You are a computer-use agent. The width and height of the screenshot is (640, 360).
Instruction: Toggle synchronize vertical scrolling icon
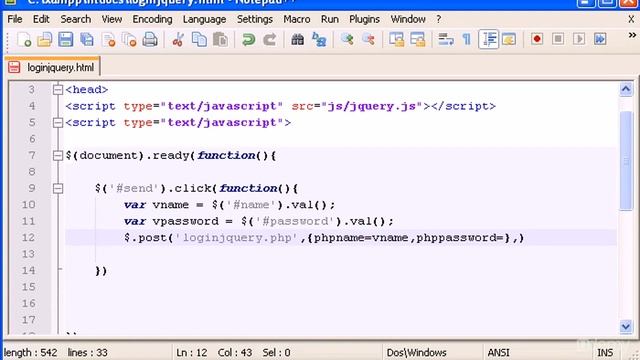(396, 40)
